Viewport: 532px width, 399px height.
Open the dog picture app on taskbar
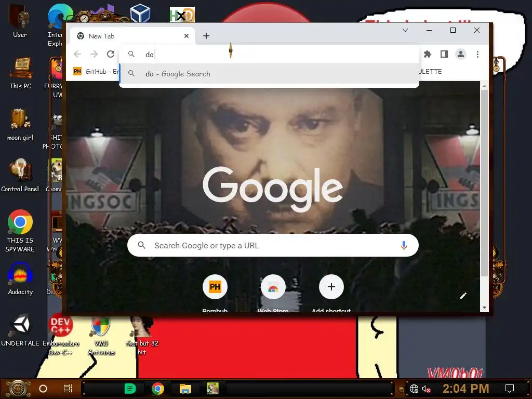click(x=212, y=389)
